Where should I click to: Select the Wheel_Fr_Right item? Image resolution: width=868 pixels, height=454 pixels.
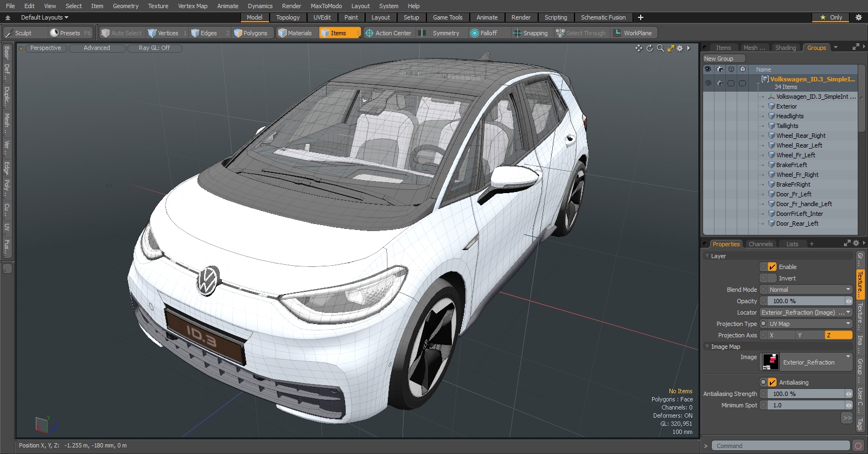point(797,175)
